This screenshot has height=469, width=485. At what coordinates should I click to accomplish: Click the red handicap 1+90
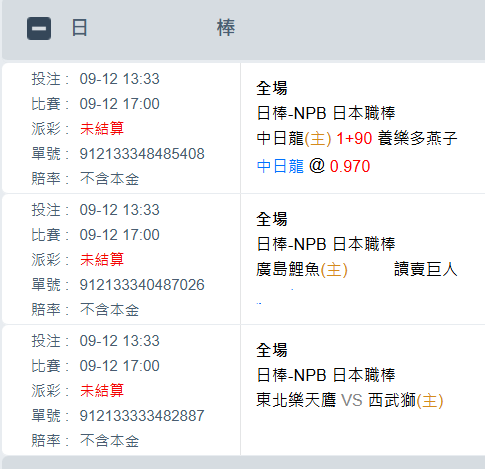(354, 138)
